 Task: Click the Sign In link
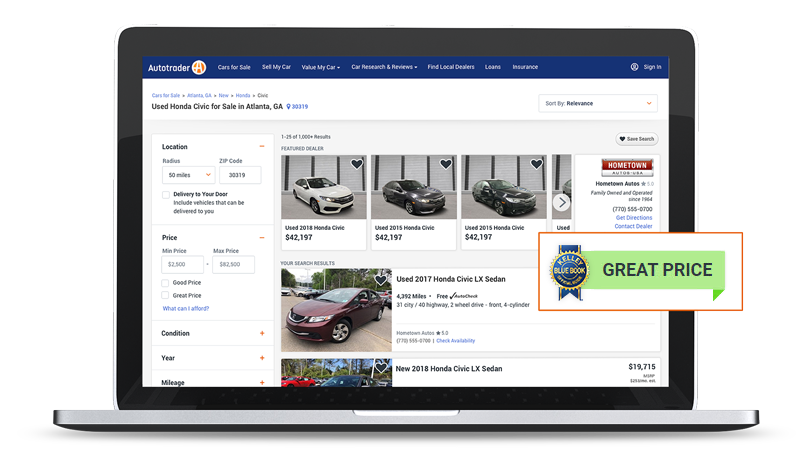pos(652,67)
